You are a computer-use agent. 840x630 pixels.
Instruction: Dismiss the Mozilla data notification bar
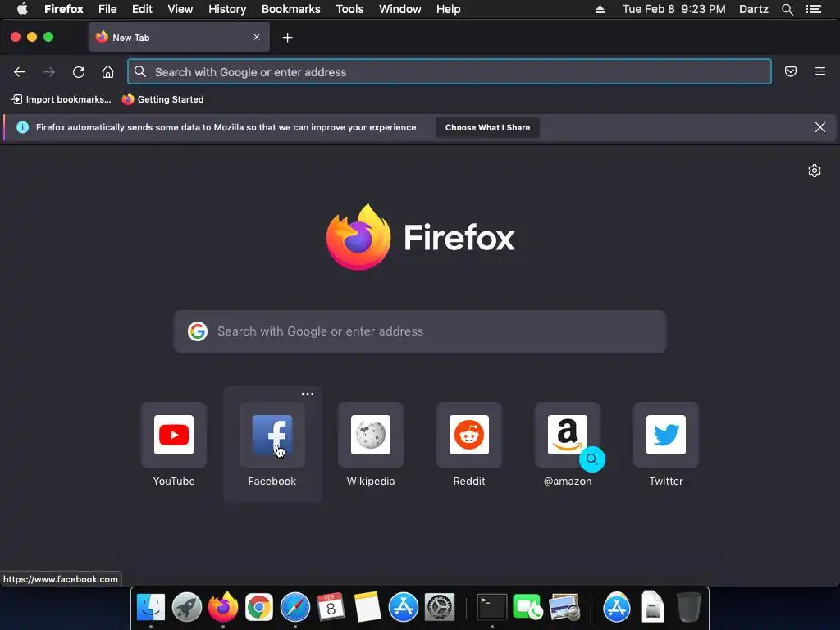(x=820, y=127)
